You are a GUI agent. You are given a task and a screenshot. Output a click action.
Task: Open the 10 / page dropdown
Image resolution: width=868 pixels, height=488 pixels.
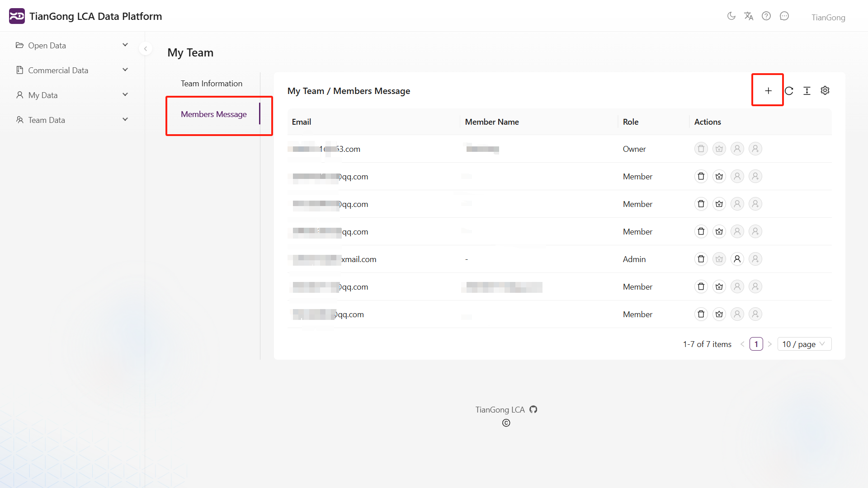tap(804, 344)
